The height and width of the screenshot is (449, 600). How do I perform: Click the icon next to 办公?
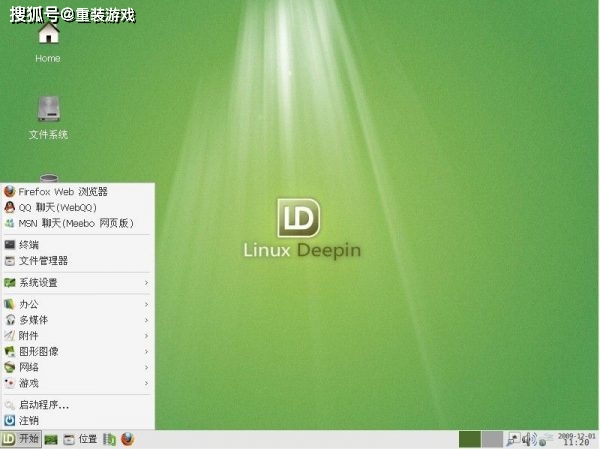[10, 304]
